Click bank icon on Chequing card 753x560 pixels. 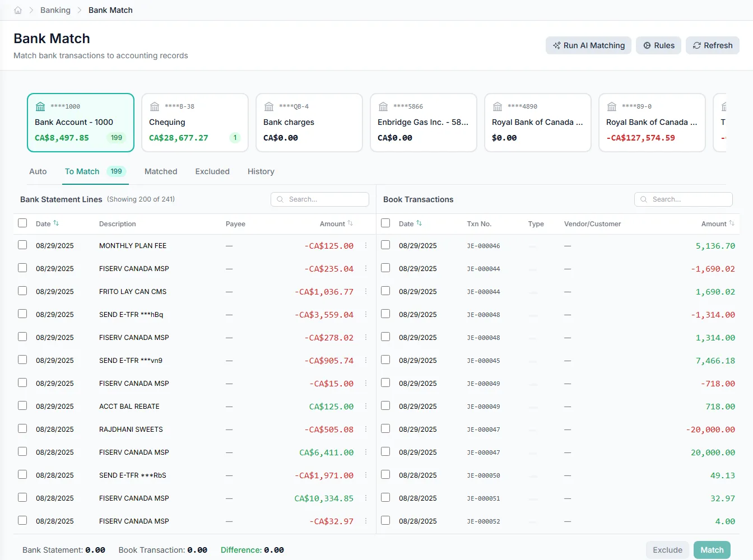155,106
